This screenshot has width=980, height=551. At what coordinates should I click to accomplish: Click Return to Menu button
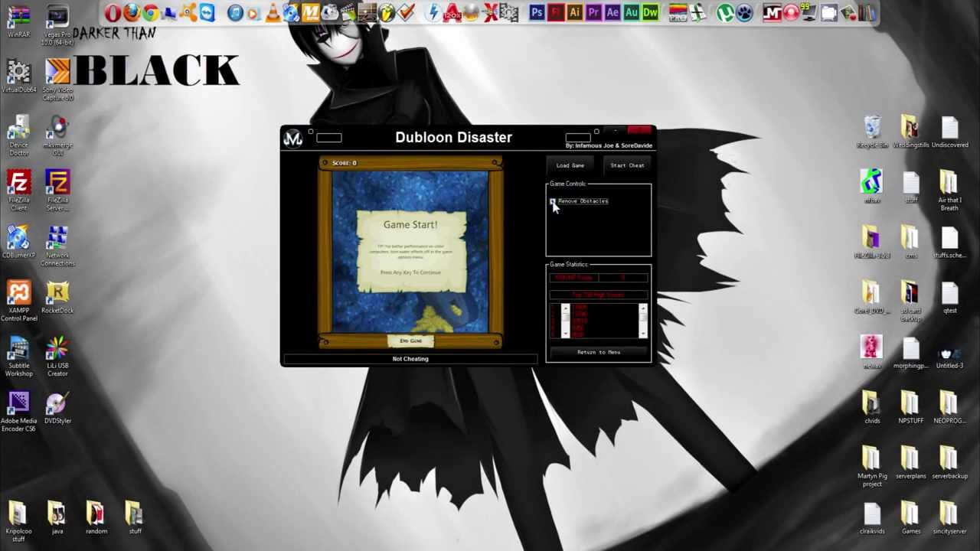click(599, 352)
